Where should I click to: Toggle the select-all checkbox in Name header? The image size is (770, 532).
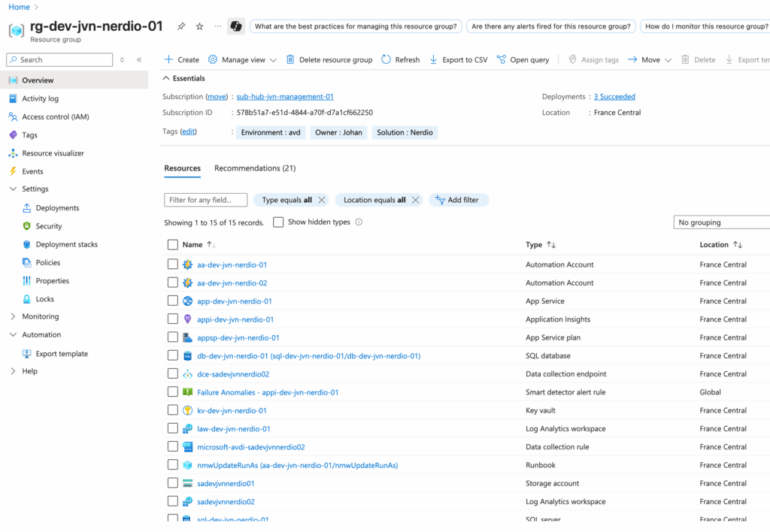click(x=173, y=244)
